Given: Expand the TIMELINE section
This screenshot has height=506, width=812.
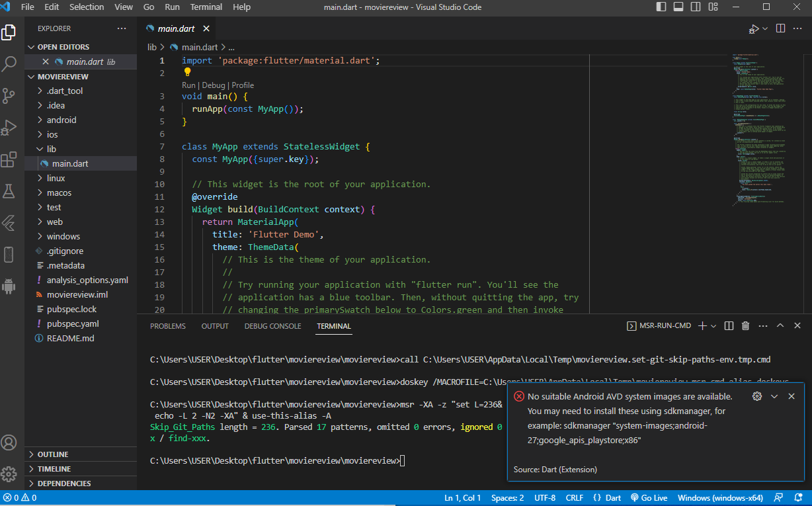Looking at the screenshot, I should pos(81,469).
